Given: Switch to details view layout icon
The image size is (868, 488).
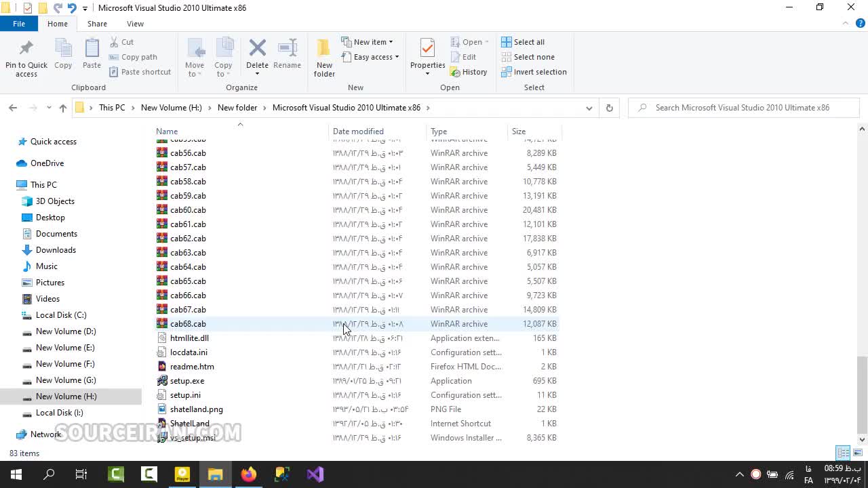Looking at the screenshot, I should (843, 453).
